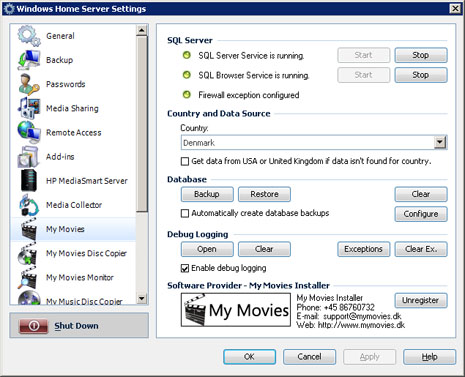This screenshot has width=465, height=377.
Task: Open Media Sharing settings page
Action: (x=72, y=108)
